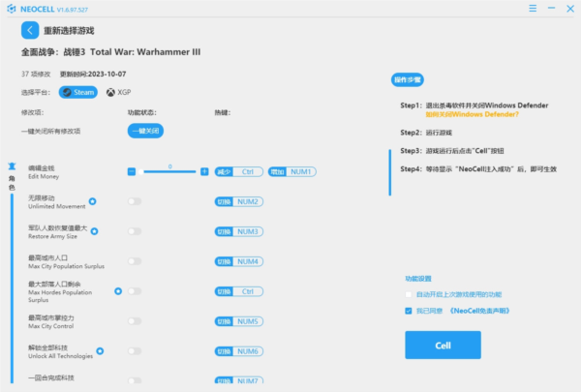Click the plus icon for Edit Money
581x392 pixels.
point(204,171)
